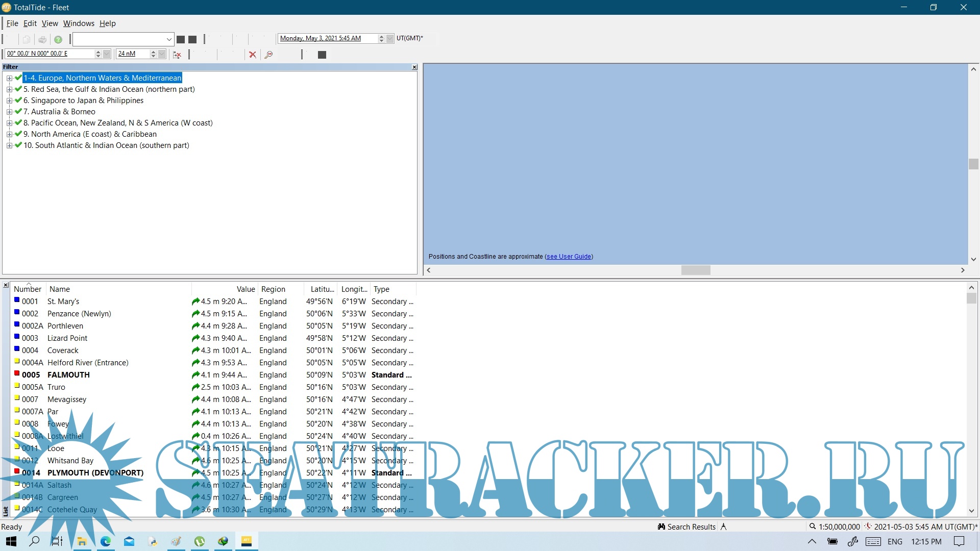
Task: Click the Copy toolbar icon
Action: 27,39
